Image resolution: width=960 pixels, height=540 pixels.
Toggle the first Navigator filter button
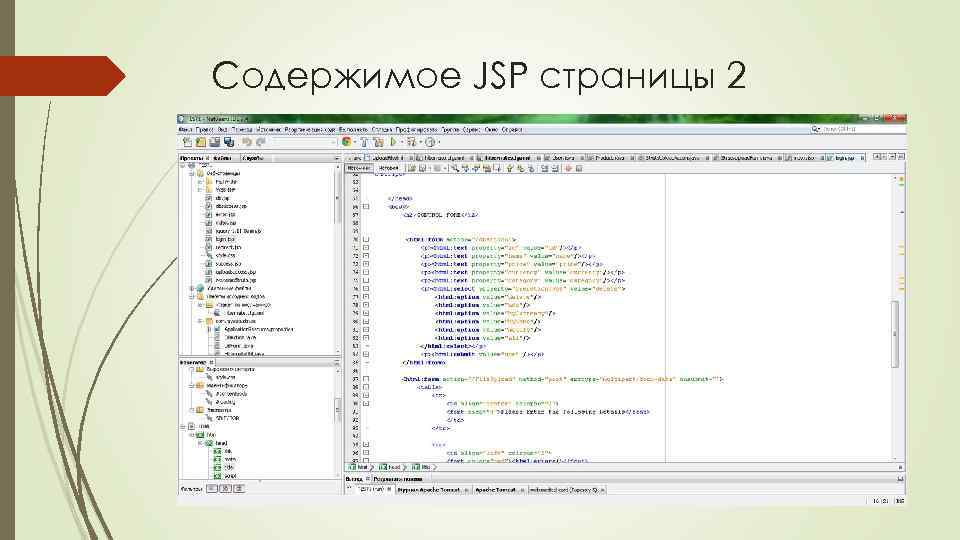[x=212, y=489]
